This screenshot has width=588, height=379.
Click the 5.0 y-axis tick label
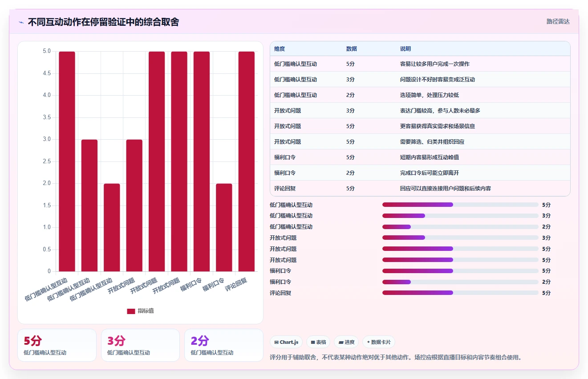click(47, 51)
